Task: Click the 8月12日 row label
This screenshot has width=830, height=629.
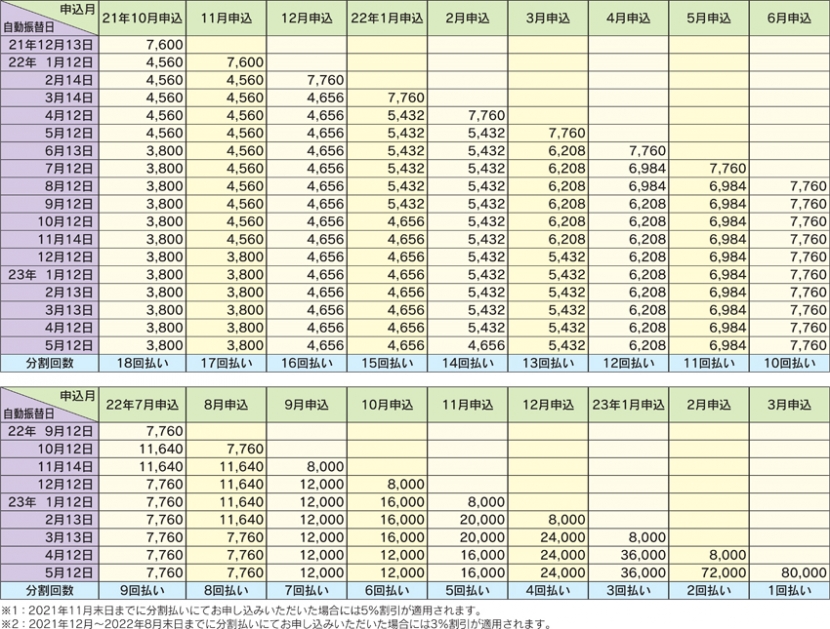Action: tap(50, 186)
